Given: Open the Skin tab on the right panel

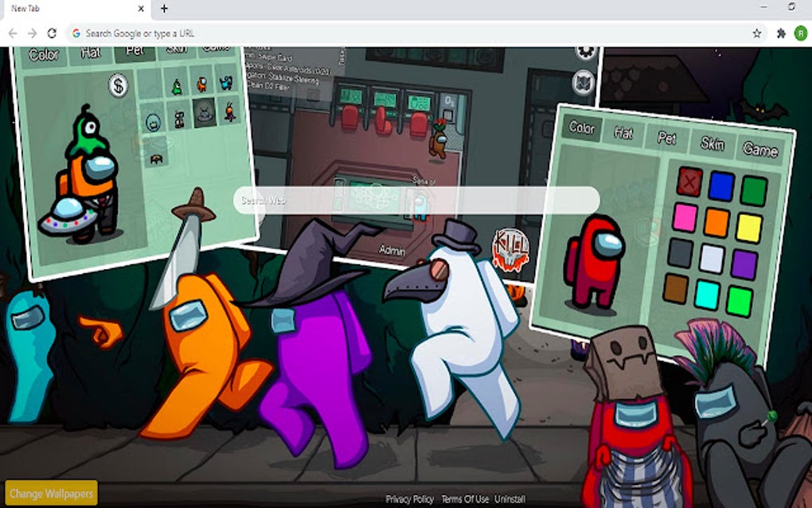Looking at the screenshot, I should pos(712,143).
